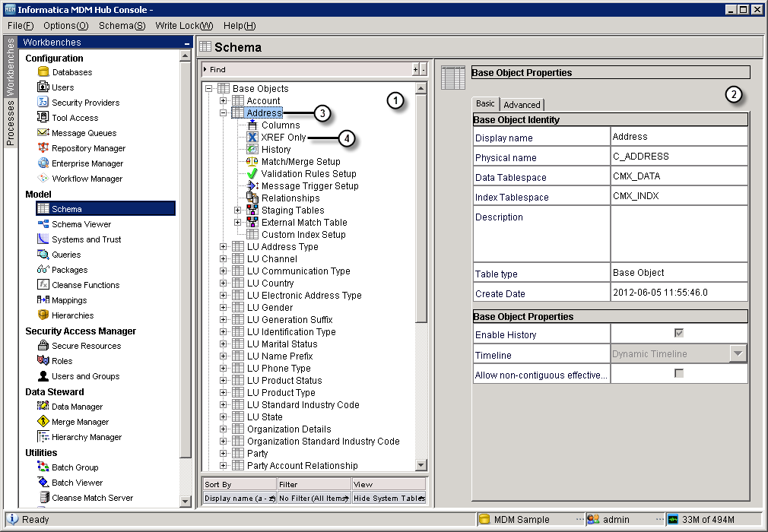Click the Find minus button

(424, 69)
